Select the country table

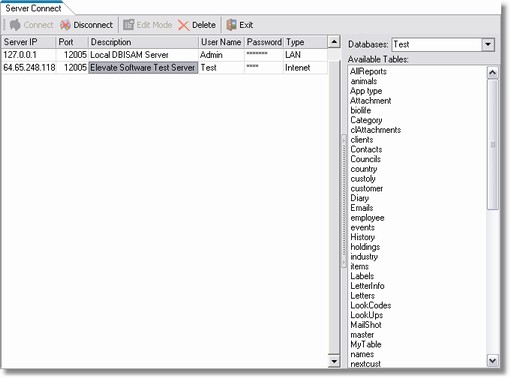click(364, 169)
